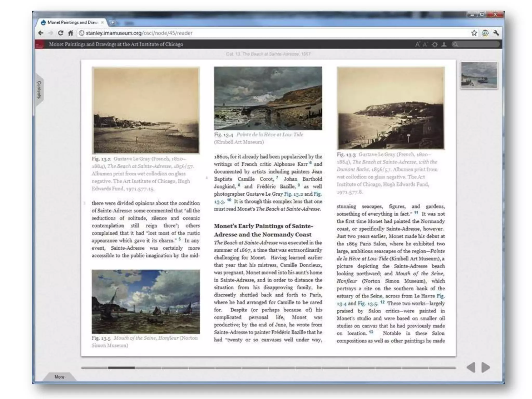The width and height of the screenshot is (532, 399).
Task: Click the Fig. 13.5 caption 'Mouth of the Seine, Honfleur'
Action: (145, 342)
